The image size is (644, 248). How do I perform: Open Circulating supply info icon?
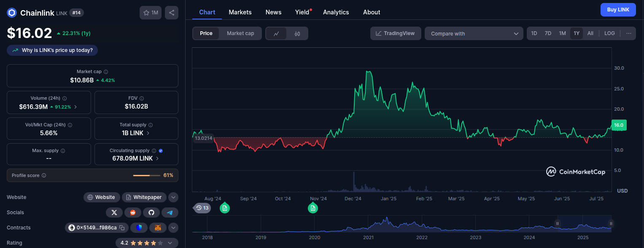point(154,151)
